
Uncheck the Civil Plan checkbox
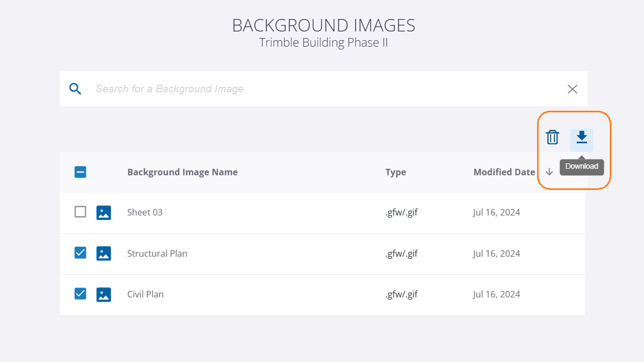click(x=80, y=294)
